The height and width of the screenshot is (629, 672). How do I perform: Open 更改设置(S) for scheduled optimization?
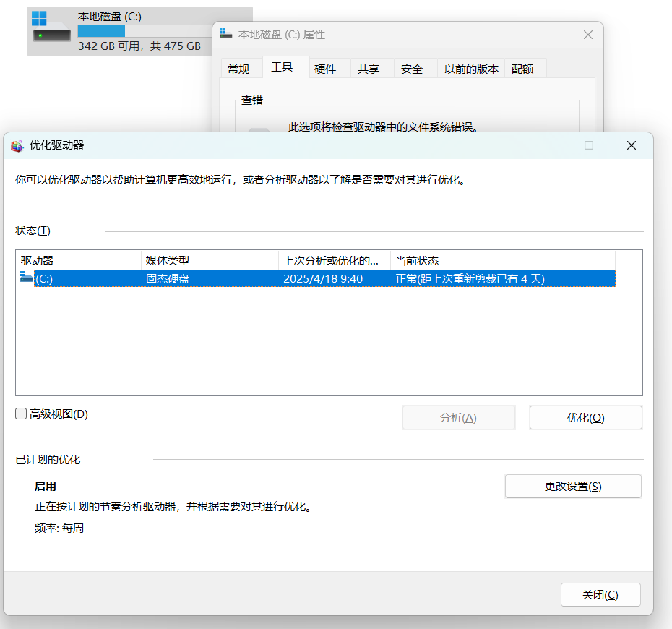click(x=573, y=487)
